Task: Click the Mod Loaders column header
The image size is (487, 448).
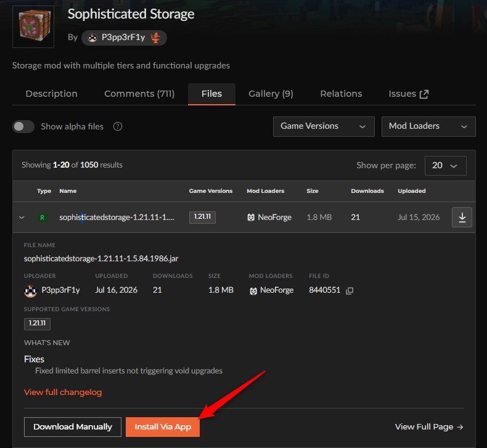Action: 265,191
